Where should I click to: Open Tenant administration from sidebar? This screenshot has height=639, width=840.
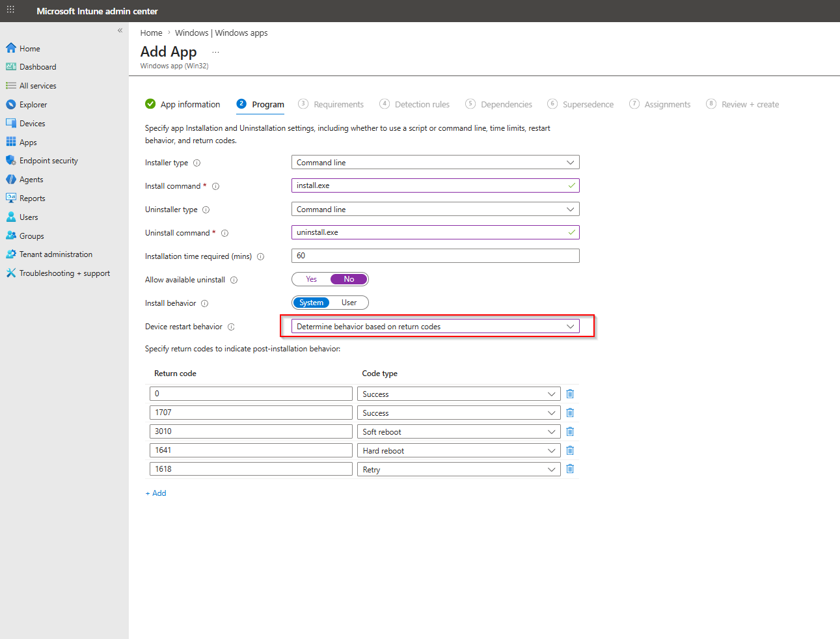55,254
